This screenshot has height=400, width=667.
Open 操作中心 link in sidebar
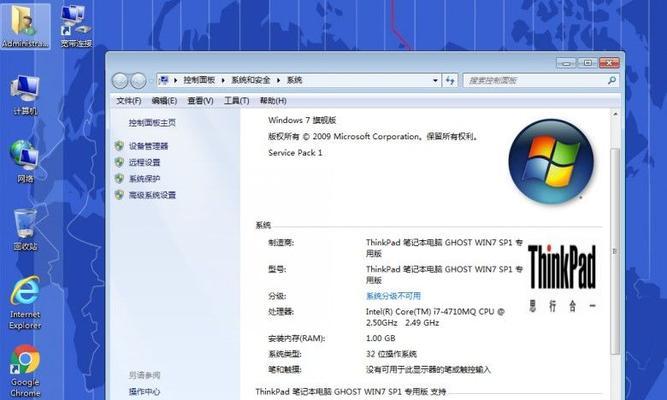145,391
